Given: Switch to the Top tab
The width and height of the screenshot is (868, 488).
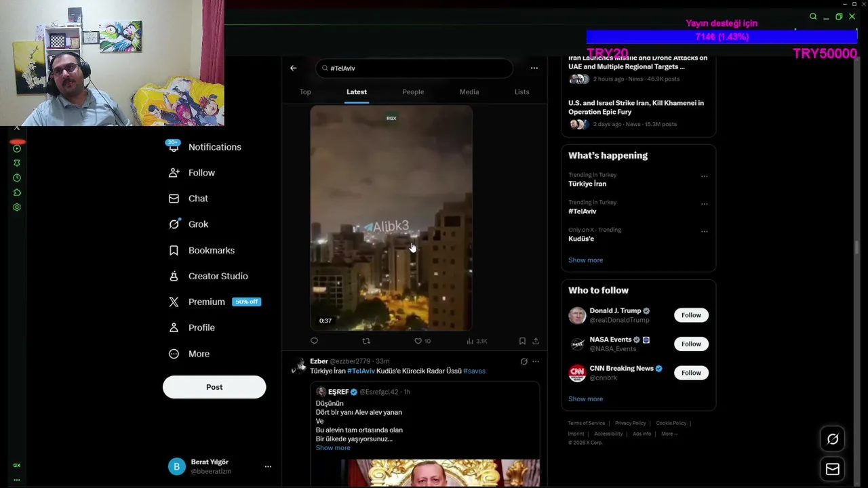Looking at the screenshot, I should (305, 92).
